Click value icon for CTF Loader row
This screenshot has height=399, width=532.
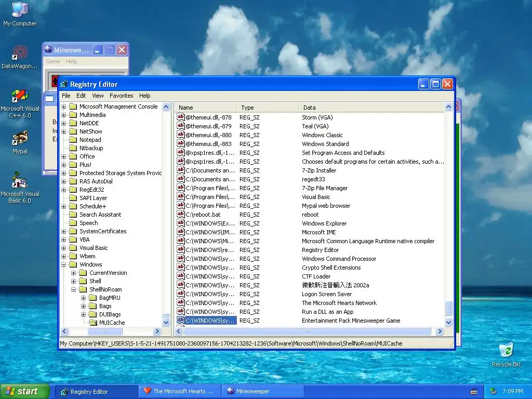pos(180,276)
